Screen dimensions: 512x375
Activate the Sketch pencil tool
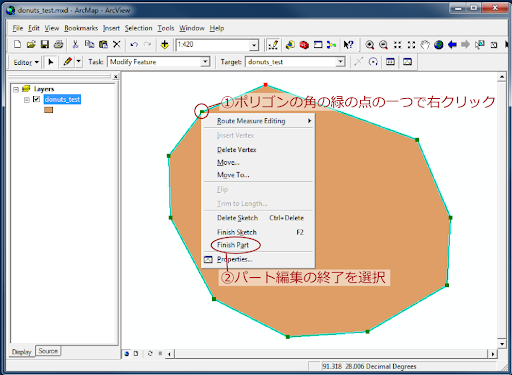[x=68, y=62]
